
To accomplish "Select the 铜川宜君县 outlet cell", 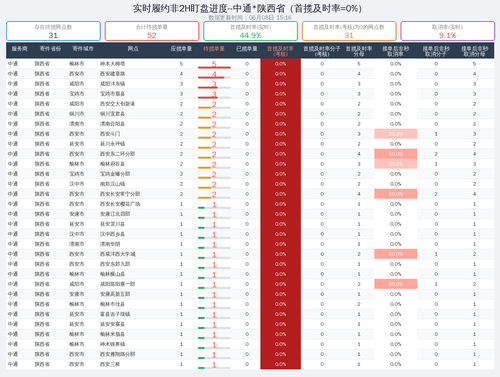I will click(113, 114).
